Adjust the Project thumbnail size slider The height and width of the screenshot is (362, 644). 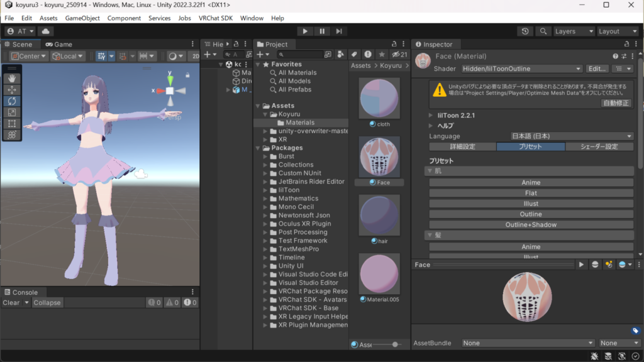point(395,344)
